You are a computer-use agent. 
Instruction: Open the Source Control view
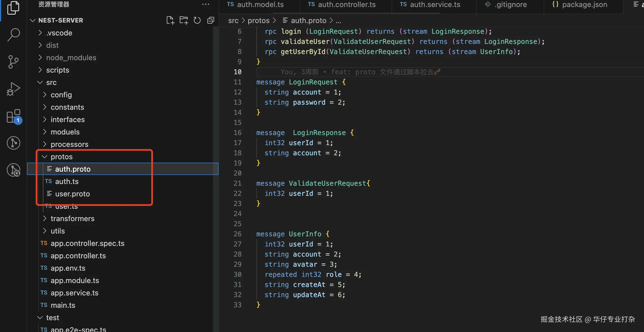[x=13, y=62]
